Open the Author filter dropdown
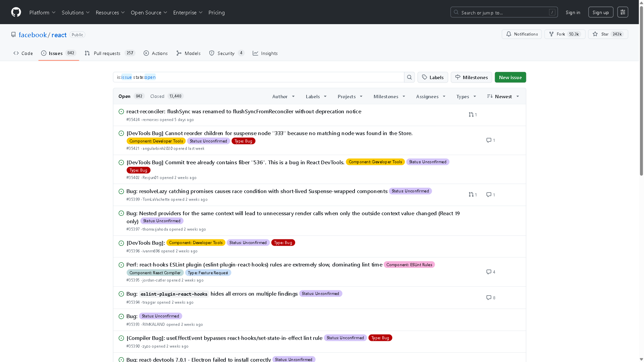This screenshot has height=362, width=644. pos(283,97)
